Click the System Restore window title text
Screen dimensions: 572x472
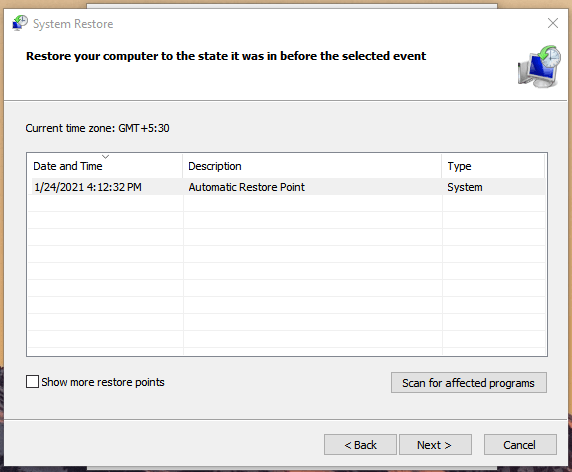coord(73,24)
